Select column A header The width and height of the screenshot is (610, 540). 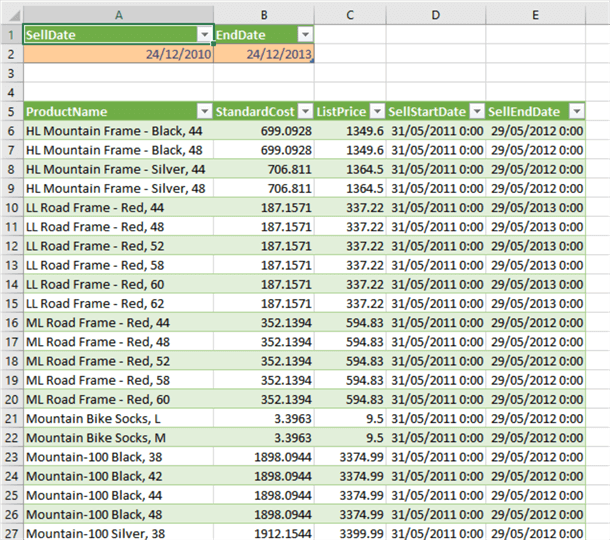coord(119,15)
